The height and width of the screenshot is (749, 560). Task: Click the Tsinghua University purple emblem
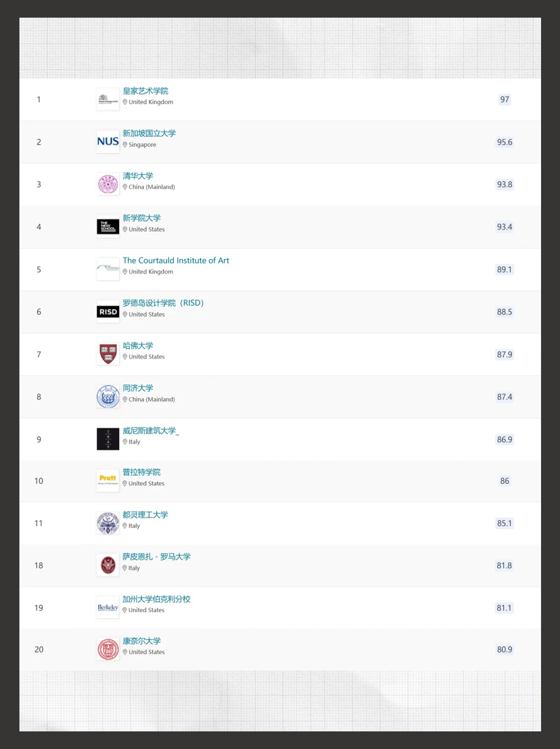pos(108,184)
